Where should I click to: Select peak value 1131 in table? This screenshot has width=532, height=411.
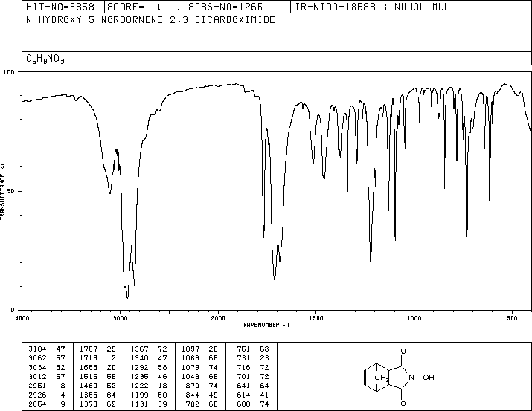pos(139,404)
